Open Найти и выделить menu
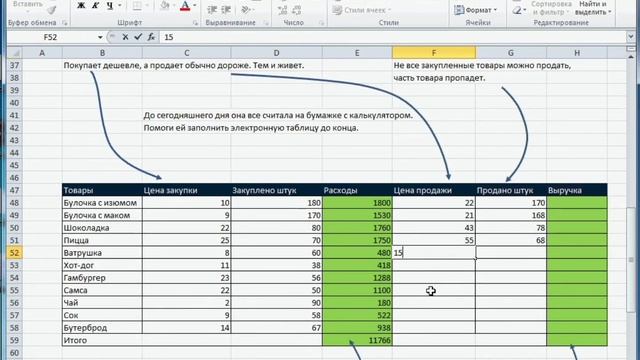The image size is (640, 360). pos(593,8)
